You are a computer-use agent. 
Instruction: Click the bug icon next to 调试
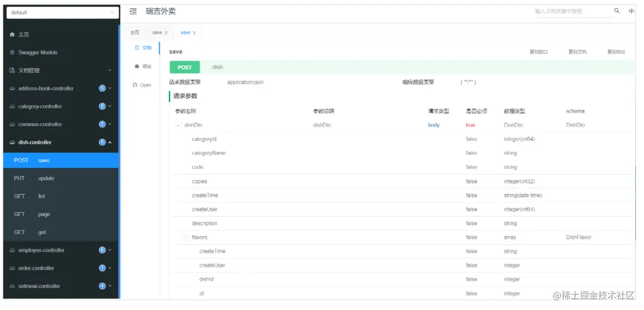coord(136,66)
